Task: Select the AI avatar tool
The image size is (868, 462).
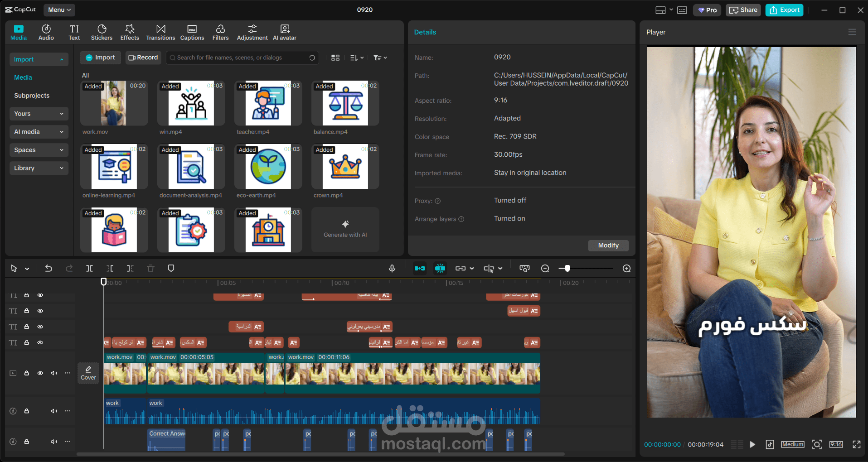Action: 285,32
